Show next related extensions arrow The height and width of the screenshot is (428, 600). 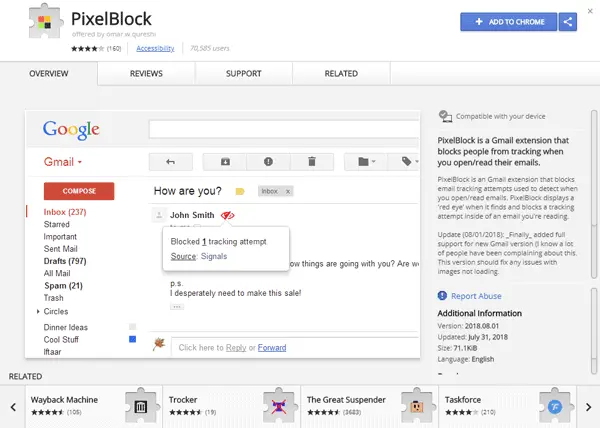tap(589, 407)
